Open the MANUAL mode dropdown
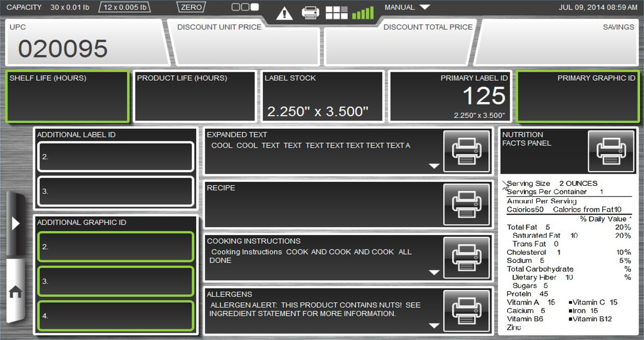 click(x=407, y=7)
